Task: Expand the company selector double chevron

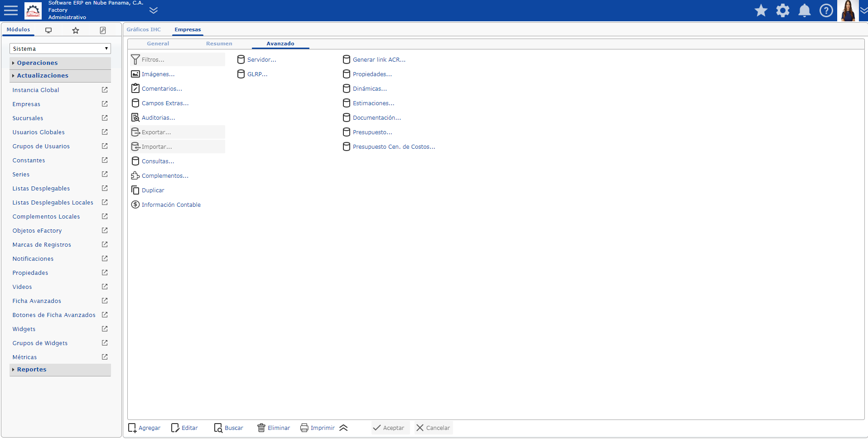Action: [x=154, y=10]
